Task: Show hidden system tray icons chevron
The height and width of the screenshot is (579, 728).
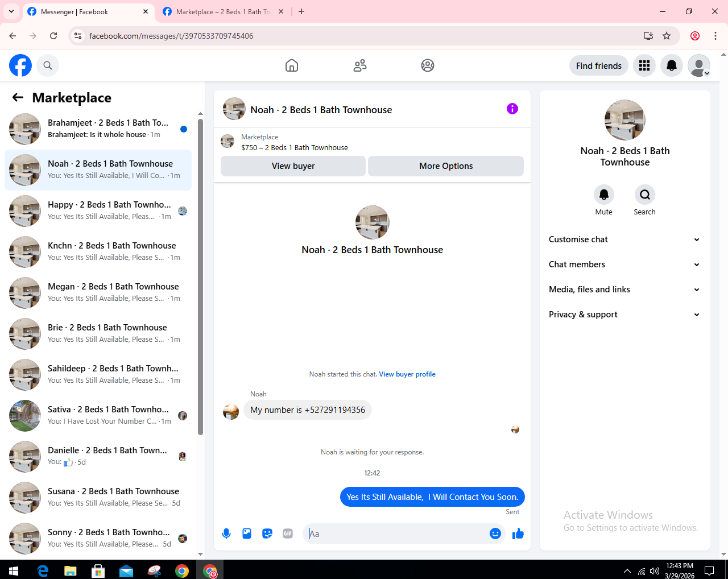Action: 627,571
